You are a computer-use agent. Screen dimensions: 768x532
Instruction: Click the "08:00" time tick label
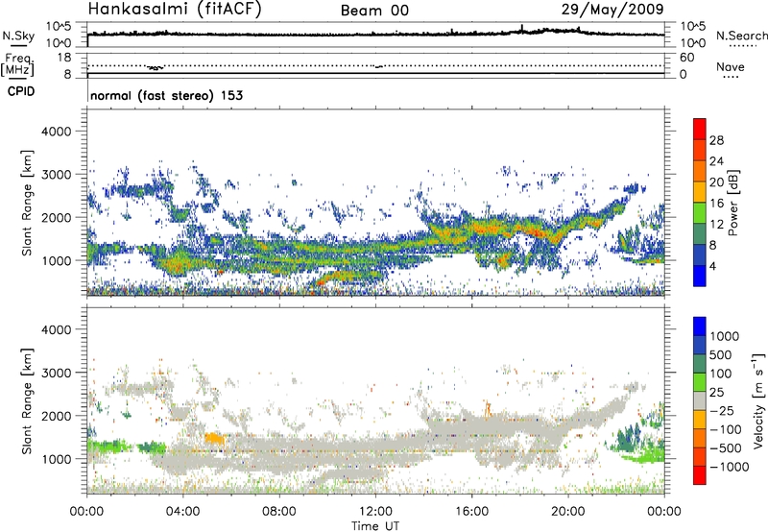[278, 512]
